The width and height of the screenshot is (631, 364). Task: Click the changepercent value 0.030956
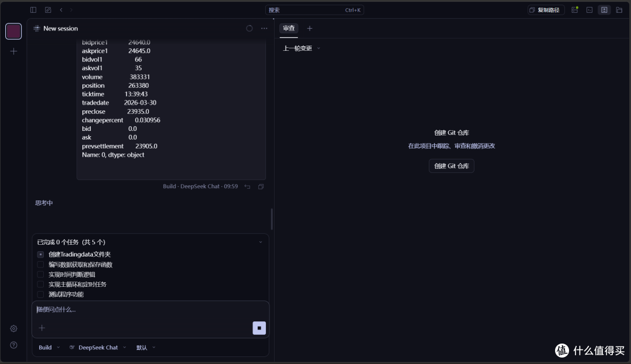pos(147,120)
